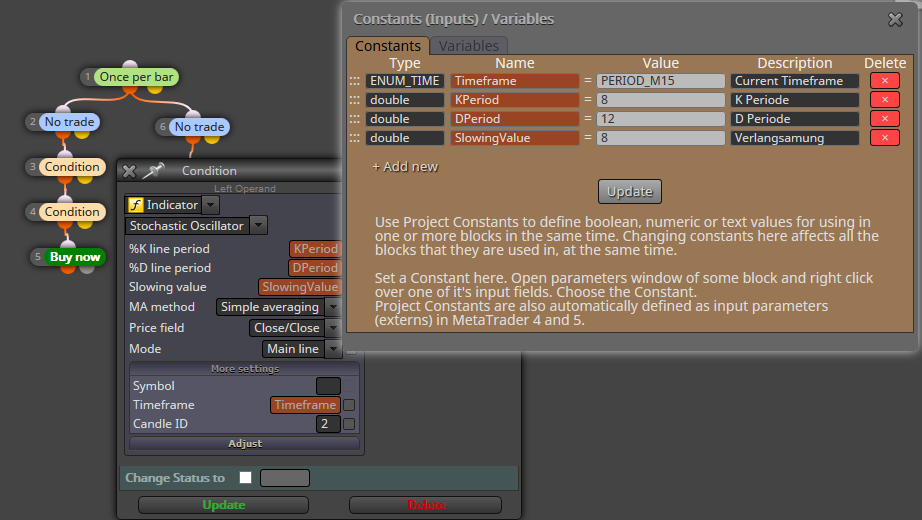The width and height of the screenshot is (922, 520).
Task: Select the 'No trade' block numbered 2
Action: coord(69,122)
